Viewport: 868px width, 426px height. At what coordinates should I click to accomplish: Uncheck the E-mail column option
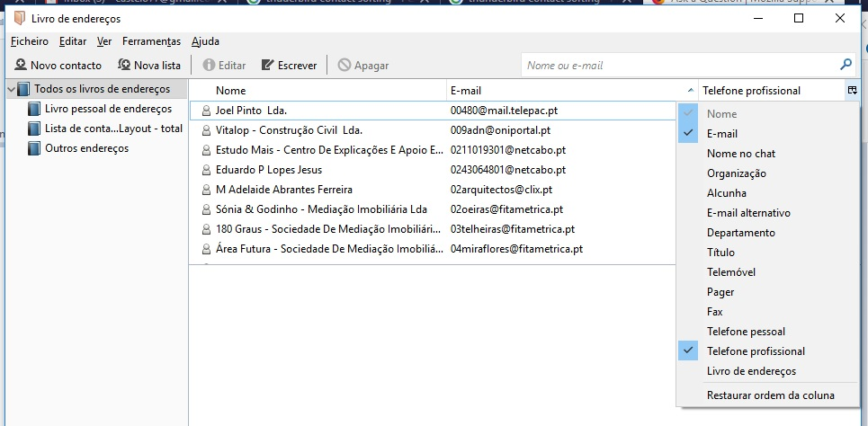tap(721, 134)
